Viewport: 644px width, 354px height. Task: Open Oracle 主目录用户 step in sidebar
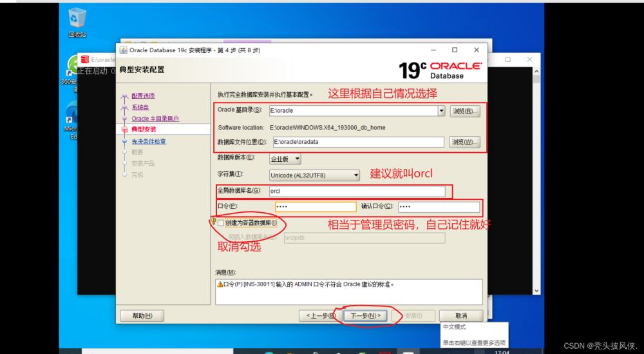[x=155, y=119]
